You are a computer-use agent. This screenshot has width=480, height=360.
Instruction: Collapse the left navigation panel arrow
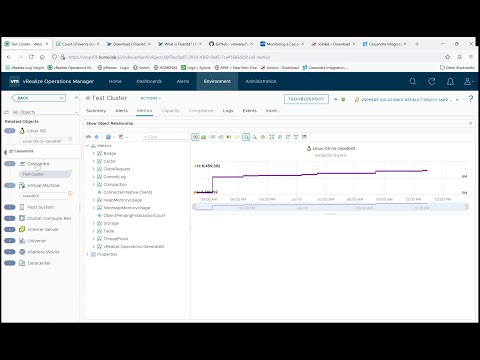(x=76, y=98)
